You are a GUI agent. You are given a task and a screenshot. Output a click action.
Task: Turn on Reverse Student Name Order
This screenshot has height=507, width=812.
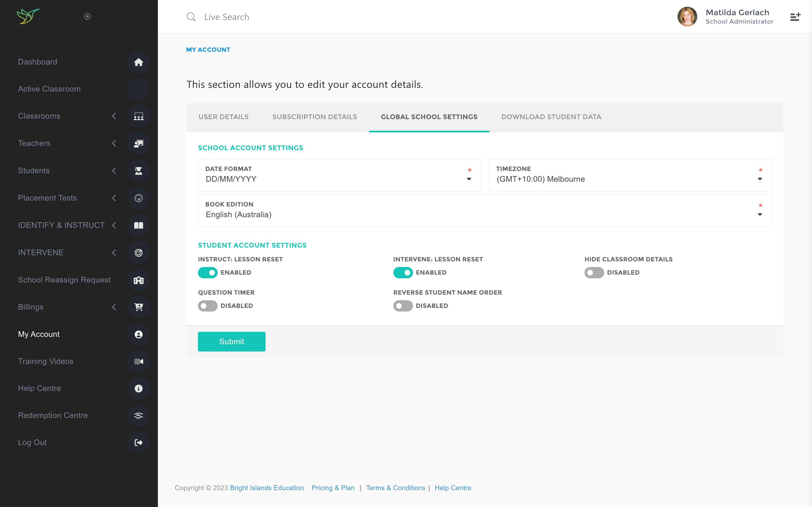403,306
